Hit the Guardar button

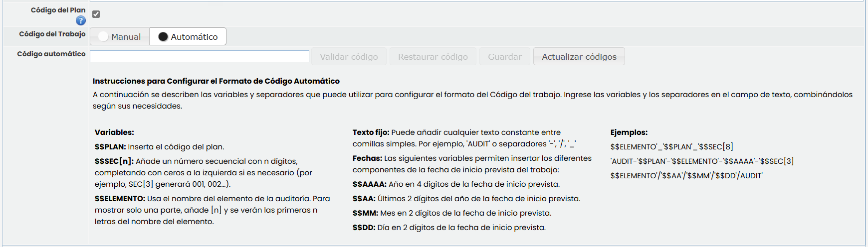pyautogui.click(x=504, y=57)
